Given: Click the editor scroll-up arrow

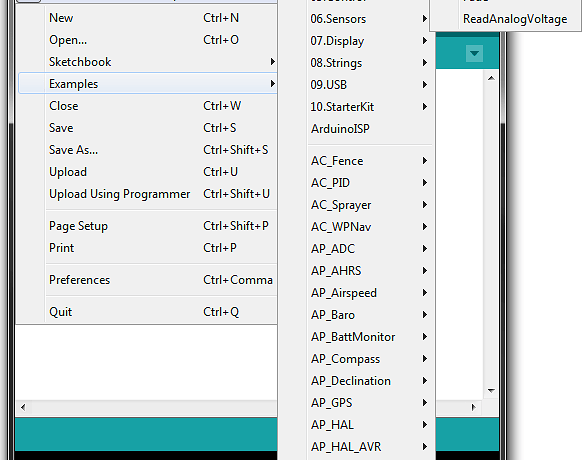Looking at the screenshot, I should click(x=491, y=78).
